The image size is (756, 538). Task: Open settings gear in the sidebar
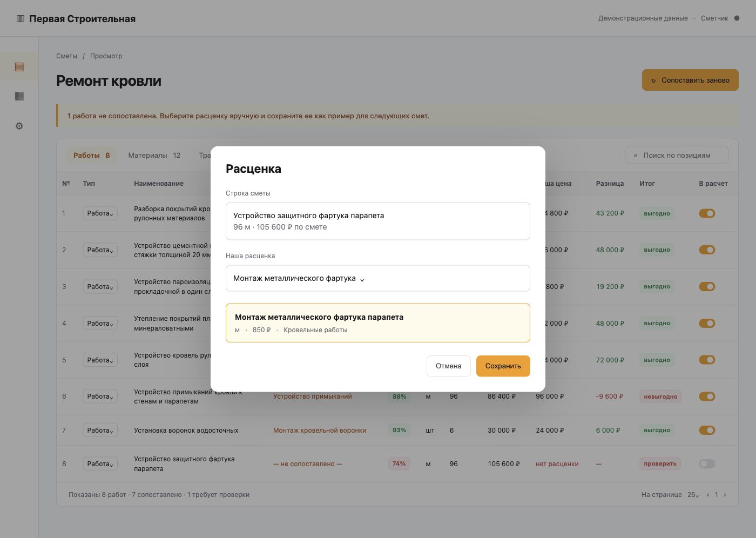click(19, 126)
